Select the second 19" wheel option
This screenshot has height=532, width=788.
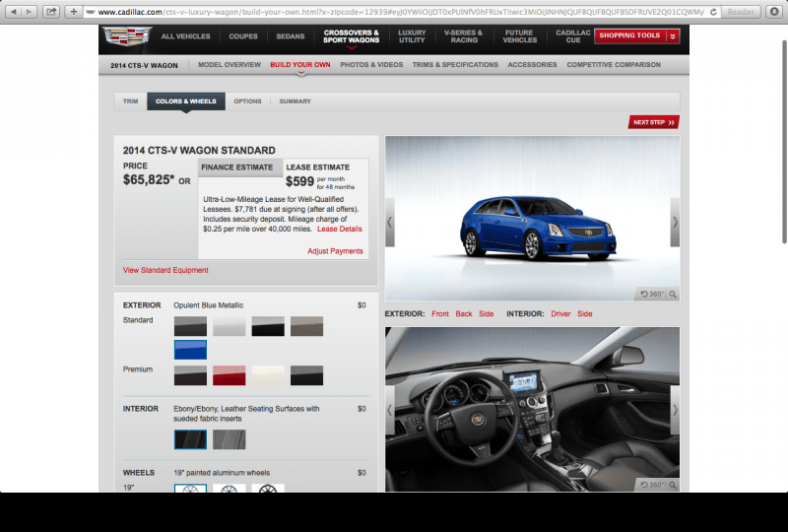pos(230,489)
